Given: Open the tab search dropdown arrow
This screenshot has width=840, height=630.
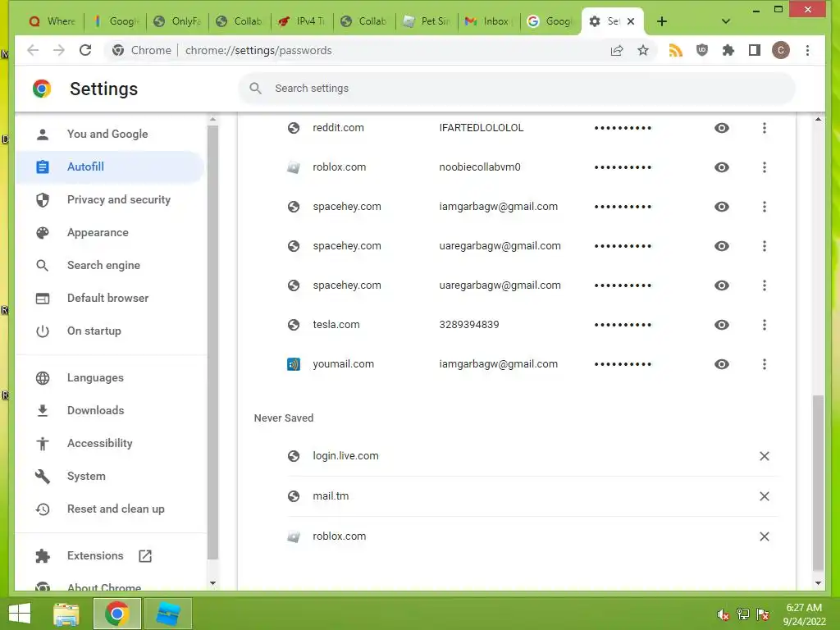Looking at the screenshot, I should (x=725, y=21).
